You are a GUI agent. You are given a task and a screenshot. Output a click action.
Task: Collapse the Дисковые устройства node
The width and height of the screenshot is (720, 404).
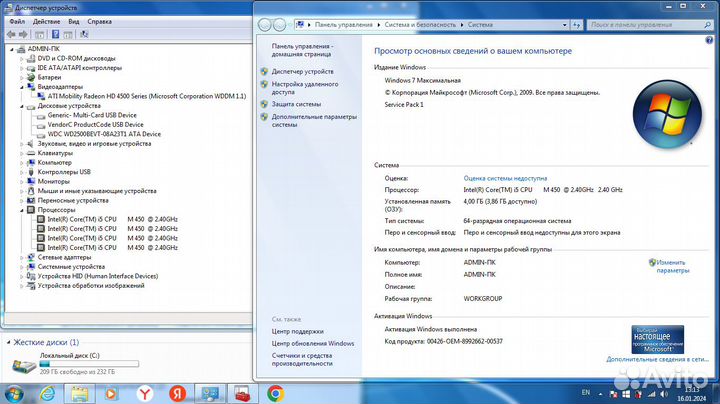point(22,106)
